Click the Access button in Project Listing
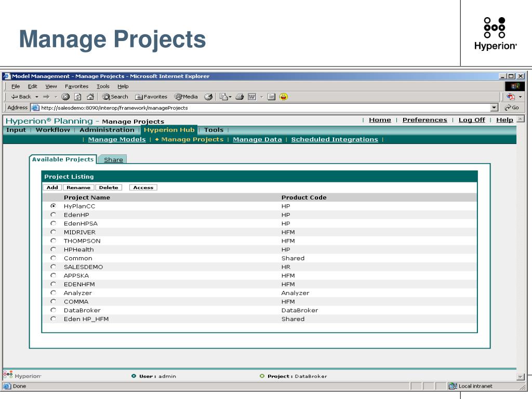Screen dimensions: 532x399 (x=143, y=188)
